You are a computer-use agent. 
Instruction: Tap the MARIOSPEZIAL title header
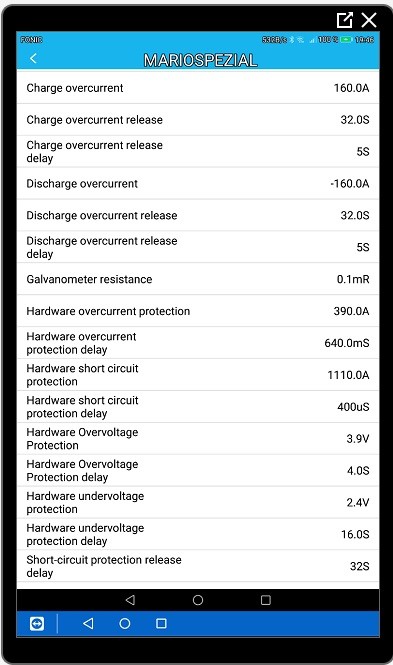pos(201,60)
